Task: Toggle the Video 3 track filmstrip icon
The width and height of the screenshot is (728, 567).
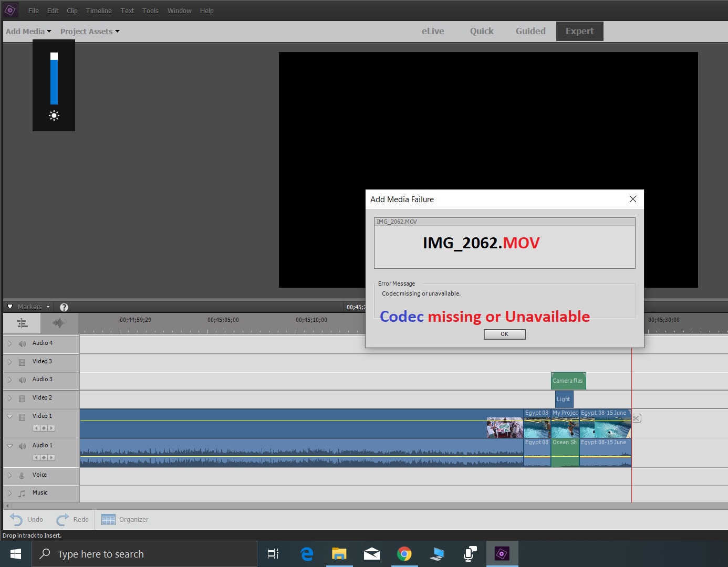Action: [x=22, y=362]
